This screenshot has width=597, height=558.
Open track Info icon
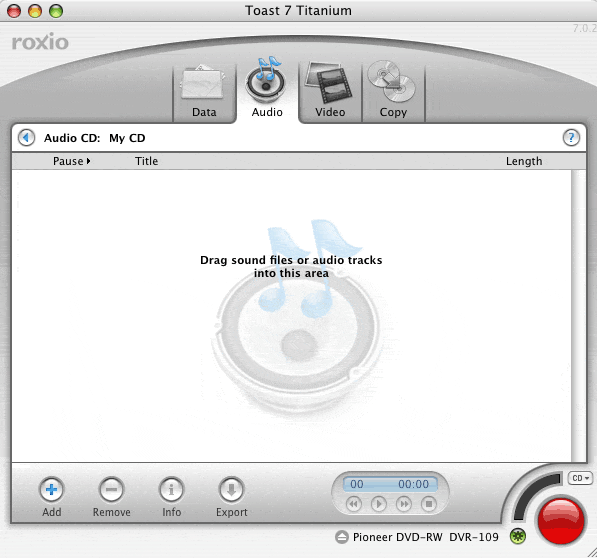click(171, 489)
